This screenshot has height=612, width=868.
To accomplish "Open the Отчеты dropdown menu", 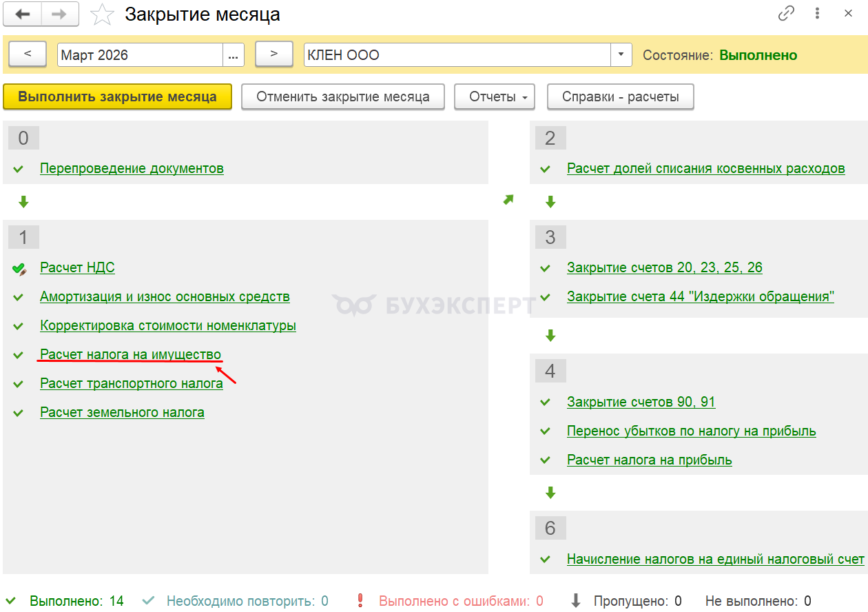I will coord(494,97).
